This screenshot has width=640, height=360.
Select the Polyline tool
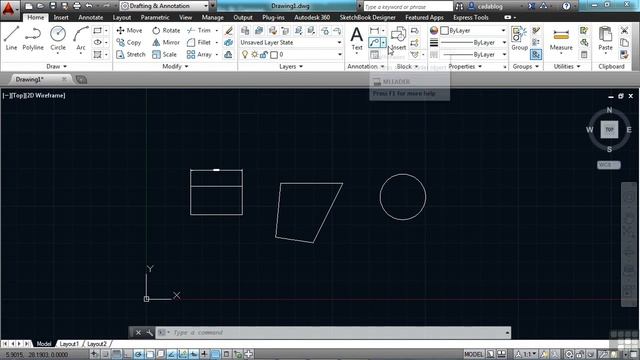point(33,38)
